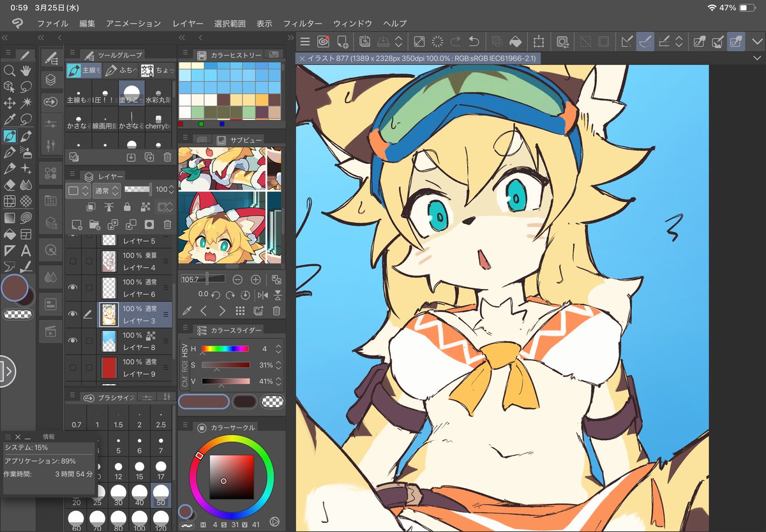Viewport: 766px width, 532px height.
Task: Select the Eyedropper tool in toolbox
Action: [x=10, y=119]
